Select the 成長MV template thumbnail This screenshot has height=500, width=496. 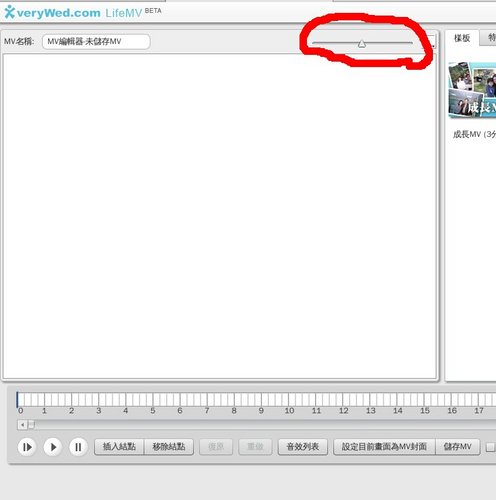[472, 90]
